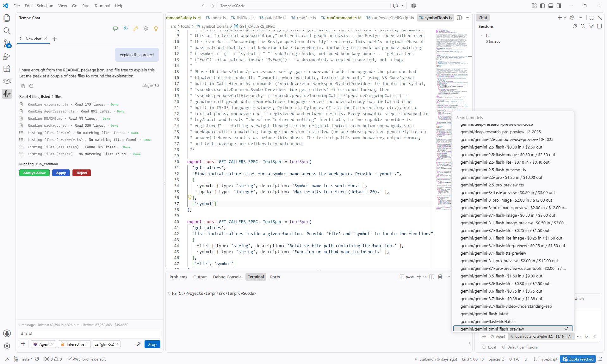This screenshot has width=607, height=364.
Task: Refresh the Sessions list
Action: (x=575, y=26)
